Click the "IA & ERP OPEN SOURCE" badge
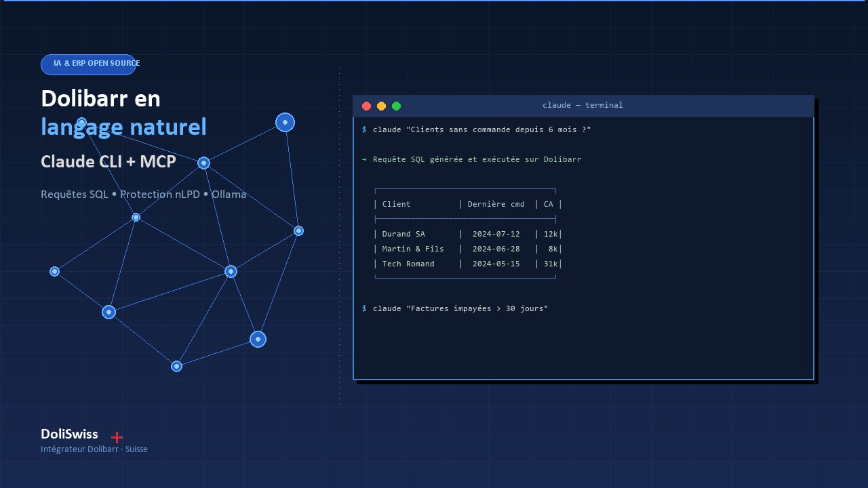 89,64
